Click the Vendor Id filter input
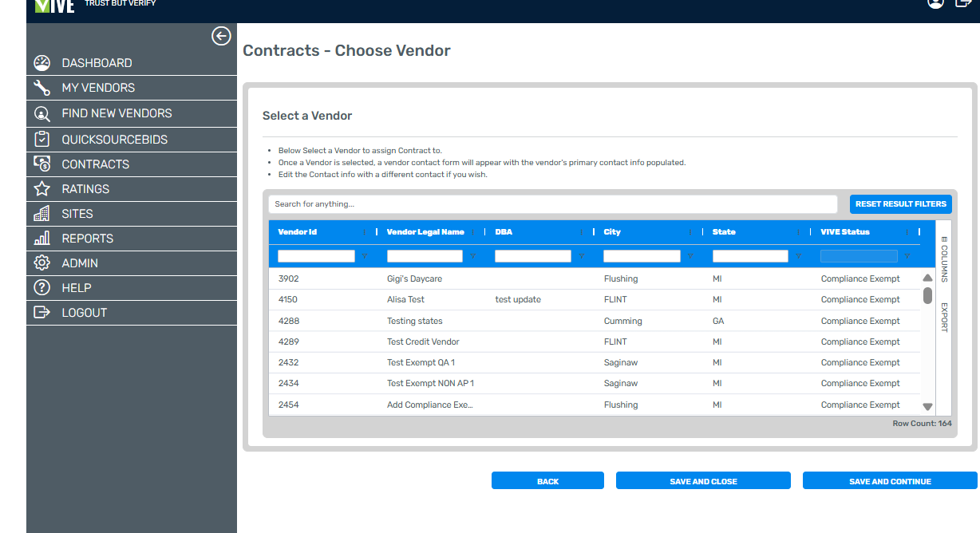980x533 pixels. coord(316,256)
